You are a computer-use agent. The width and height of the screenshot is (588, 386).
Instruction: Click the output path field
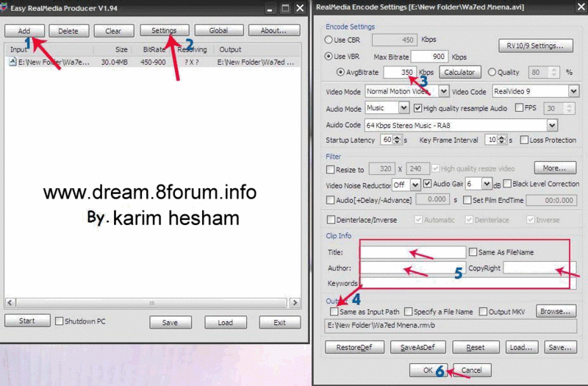[451, 326]
